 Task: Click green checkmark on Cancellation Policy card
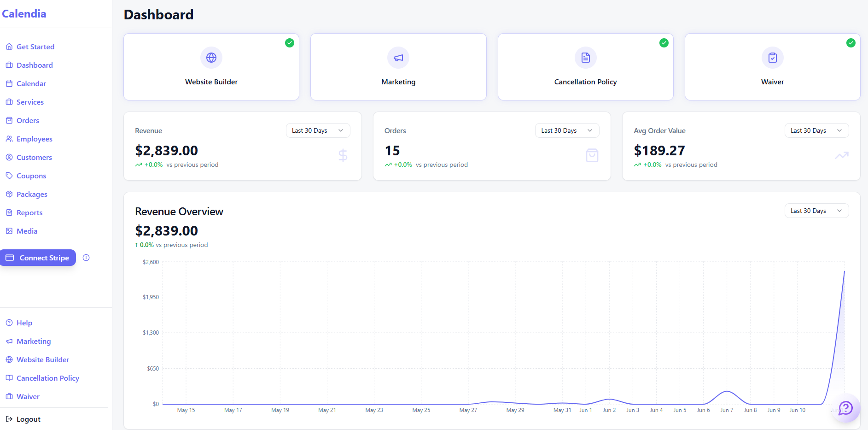(664, 43)
